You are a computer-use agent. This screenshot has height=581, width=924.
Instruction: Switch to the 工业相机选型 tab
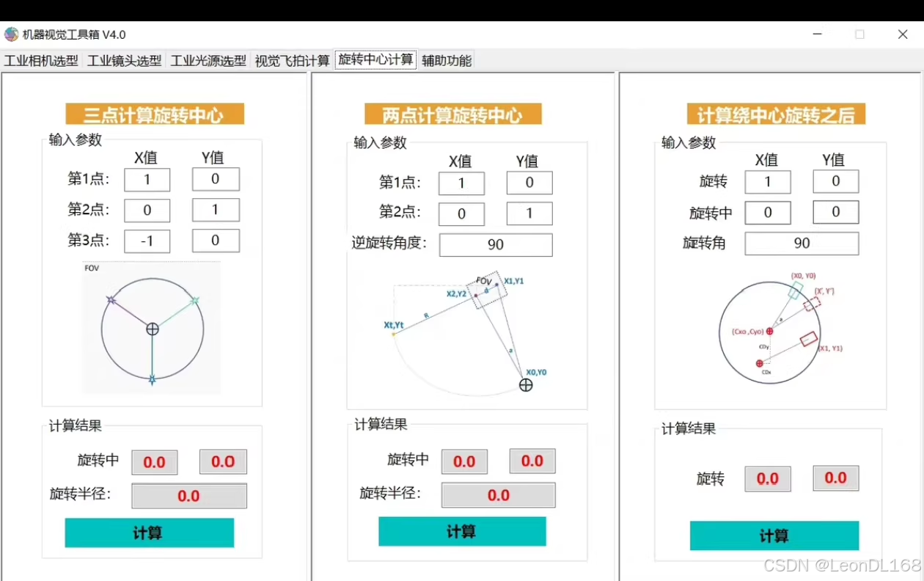(x=42, y=61)
